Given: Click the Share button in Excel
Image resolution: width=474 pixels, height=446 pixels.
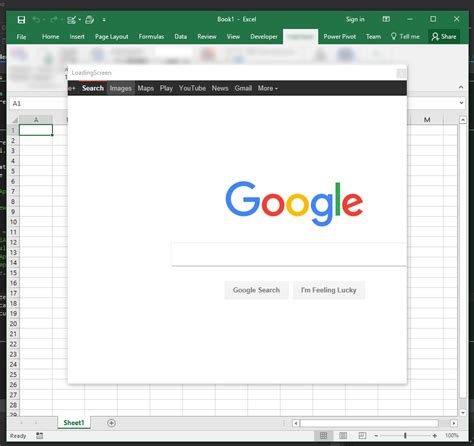Looking at the screenshot, I should click(444, 36).
